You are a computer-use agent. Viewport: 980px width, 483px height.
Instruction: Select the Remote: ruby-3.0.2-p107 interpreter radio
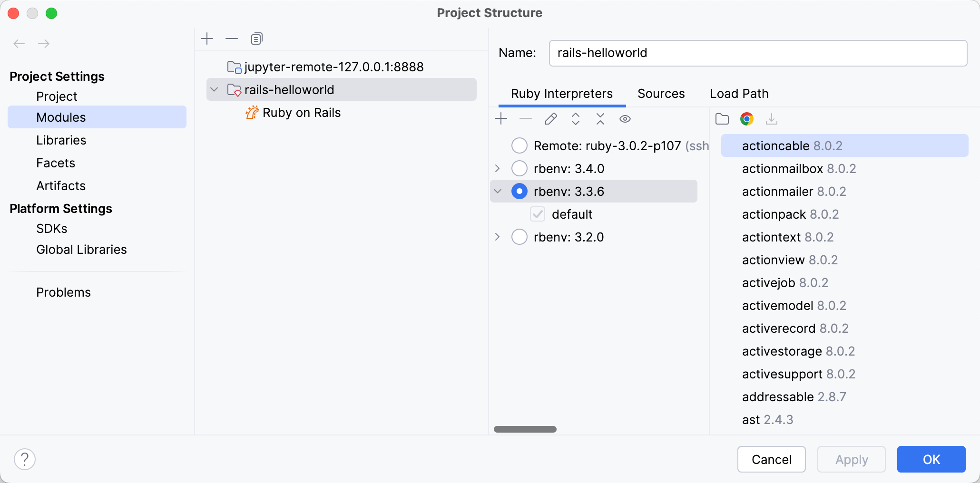(519, 145)
